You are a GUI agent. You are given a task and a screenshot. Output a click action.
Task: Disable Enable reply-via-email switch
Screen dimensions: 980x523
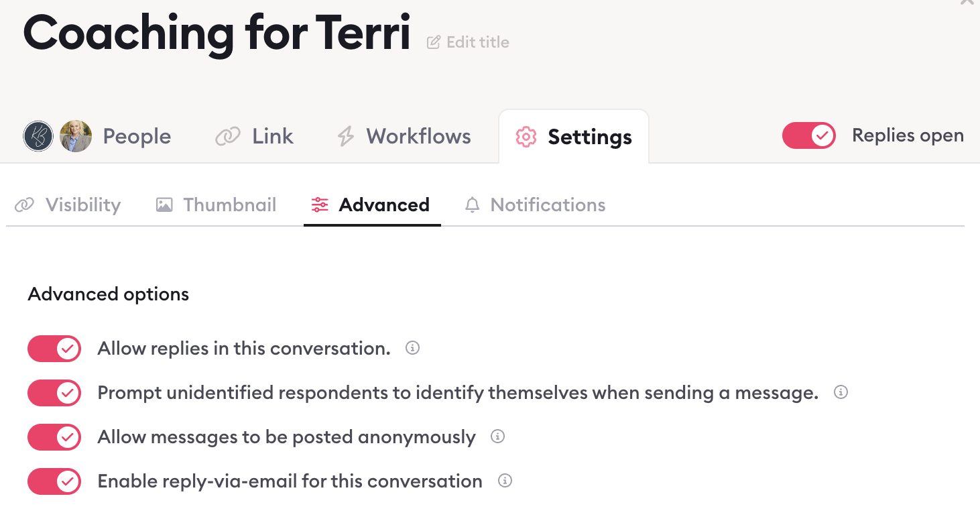click(54, 481)
